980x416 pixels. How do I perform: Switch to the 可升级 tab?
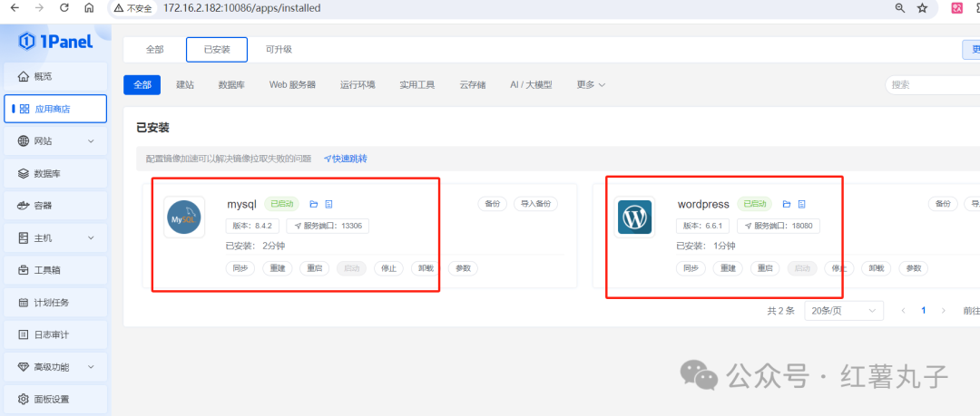[x=279, y=50]
